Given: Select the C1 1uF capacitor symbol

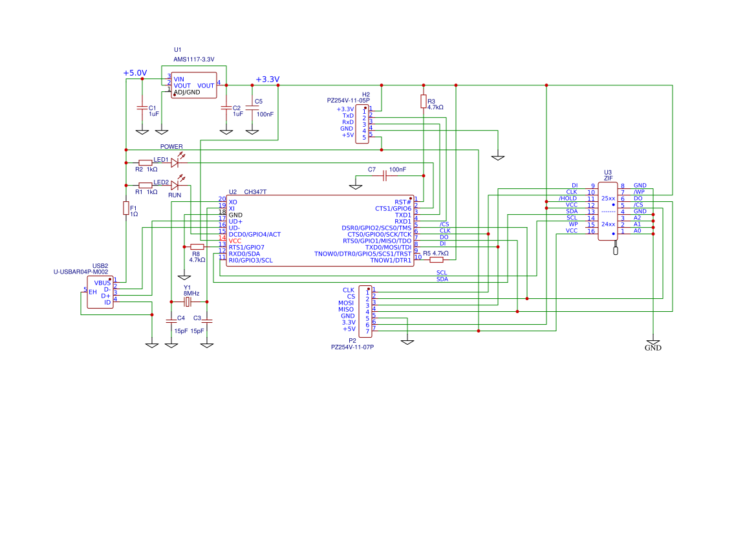Looking at the screenshot, I should coord(142,108).
